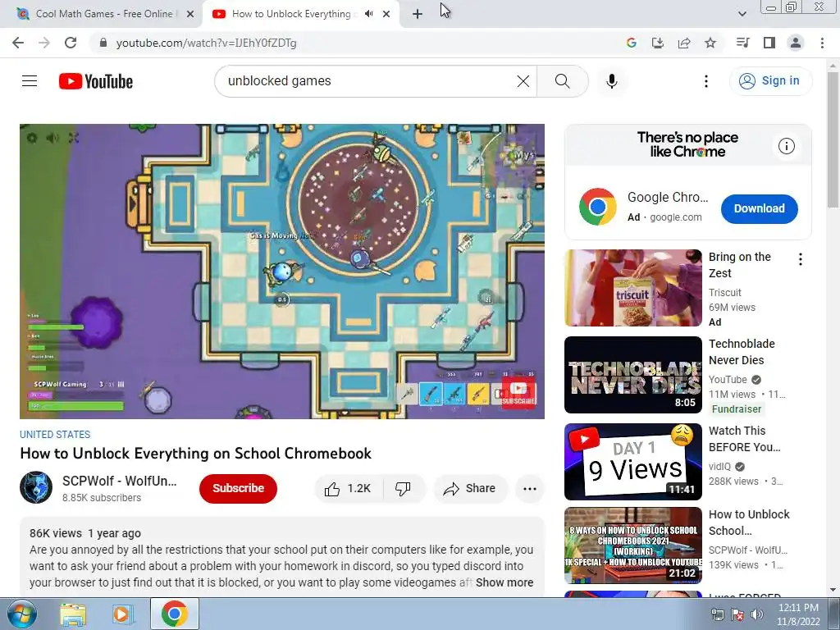Open Technoblade Never Dies video thumbnail
Image resolution: width=840 pixels, height=630 pixels.
(x=633, y=375)
